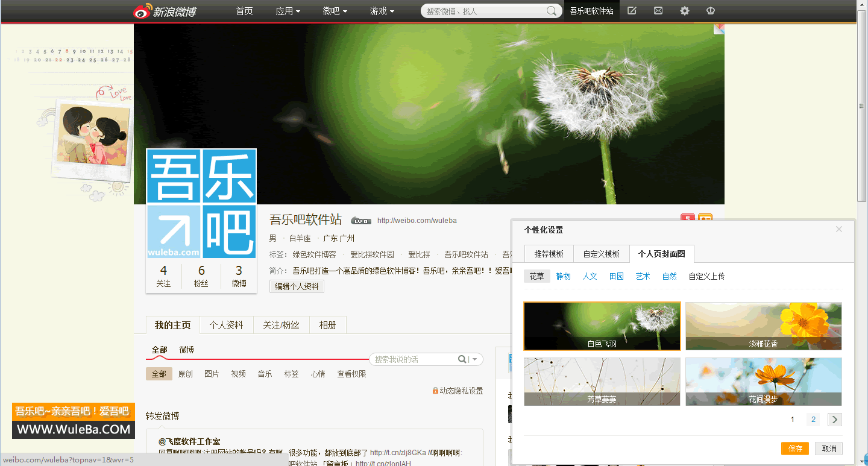Go to page 2 of covers
This screenshot has width=868, height=466.
[x=813, y=420]
